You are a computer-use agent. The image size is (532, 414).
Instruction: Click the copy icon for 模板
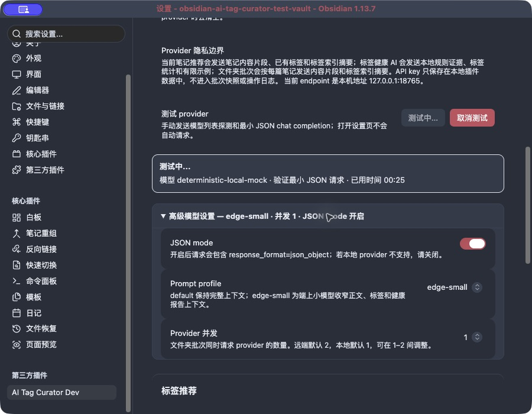(x=17, y=297)
